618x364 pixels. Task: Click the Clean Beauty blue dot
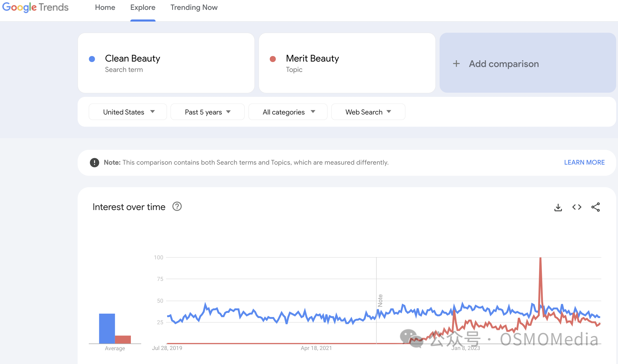(x=92, y=59)
